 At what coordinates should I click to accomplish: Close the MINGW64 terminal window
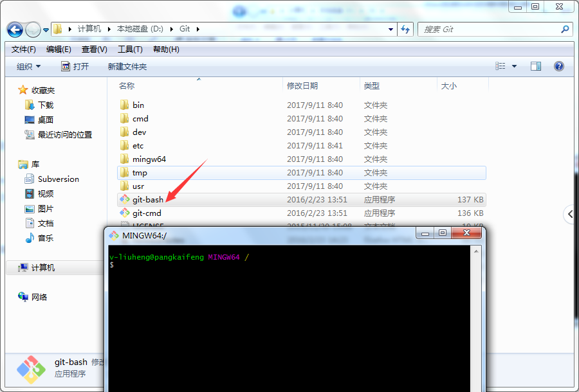click(467, 233)
